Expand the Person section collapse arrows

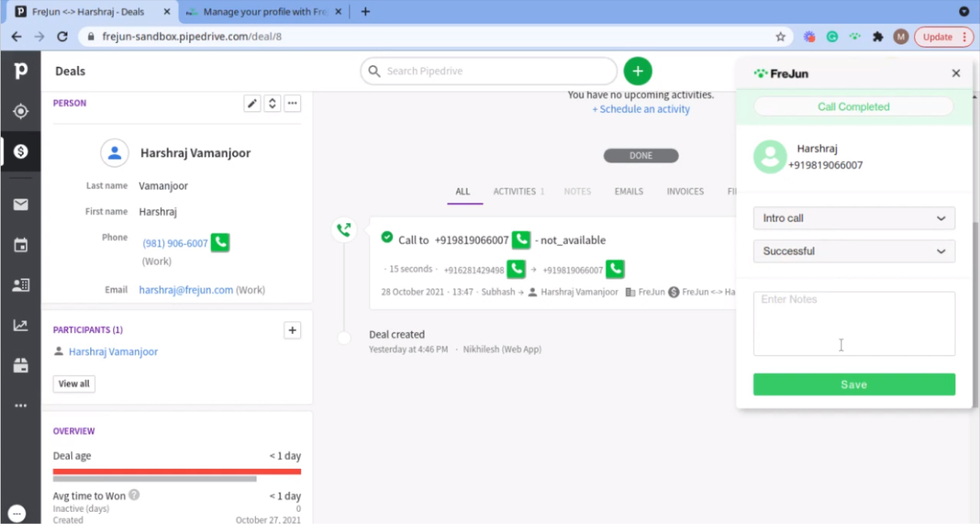click(x=272, y=103)
